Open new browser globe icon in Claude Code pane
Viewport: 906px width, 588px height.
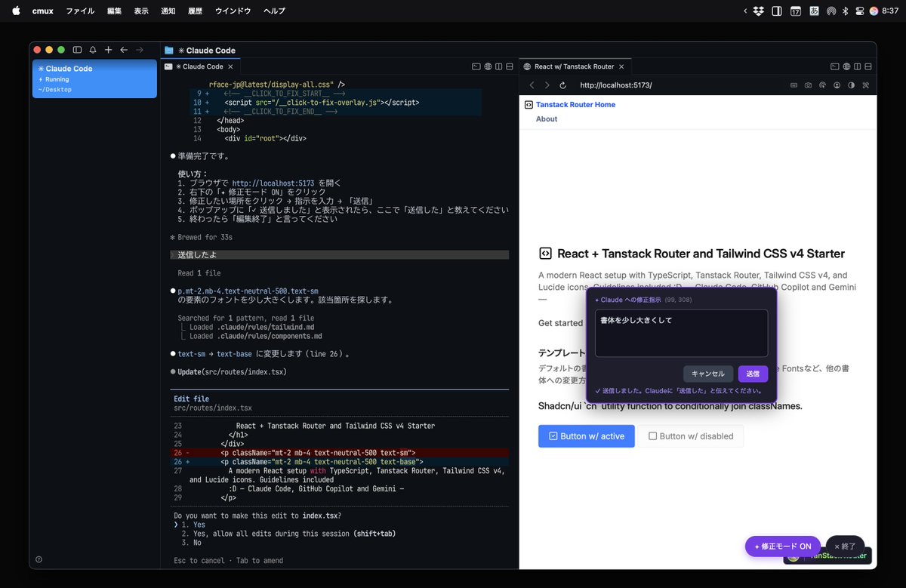pyautogui.click(x=488, y=66)
